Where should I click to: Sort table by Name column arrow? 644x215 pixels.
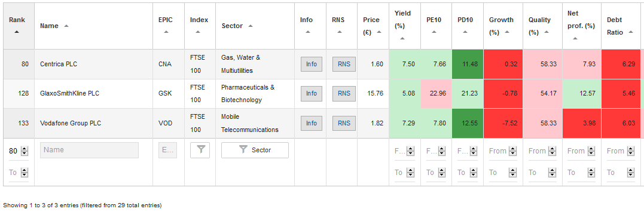66,26
